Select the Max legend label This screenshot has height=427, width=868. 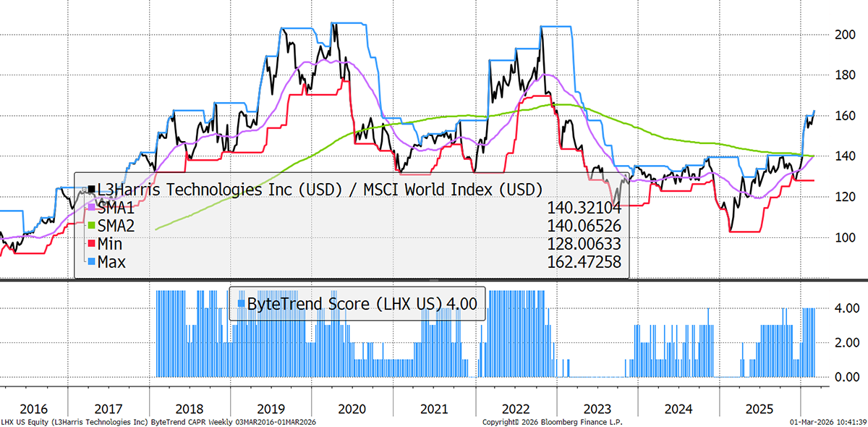click(x=113, y=263)
